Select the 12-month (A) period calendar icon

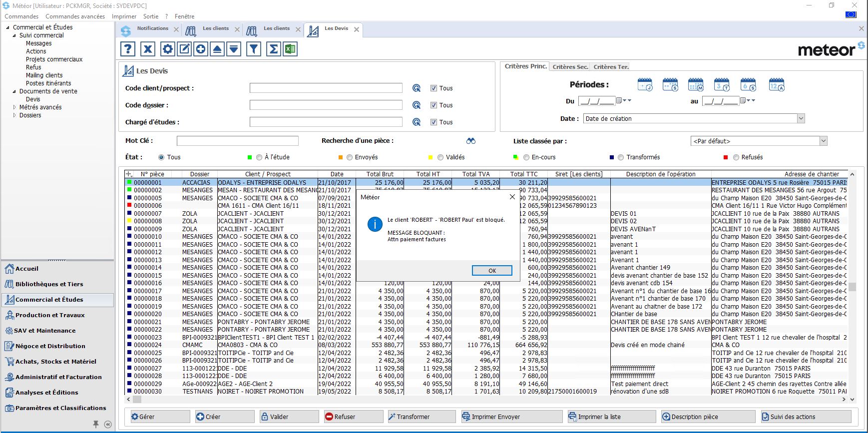click(777, 85)
